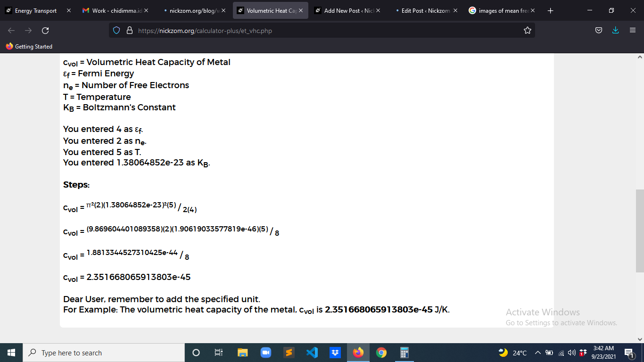Switch to the images of mean free tab

tap(503, 10)
